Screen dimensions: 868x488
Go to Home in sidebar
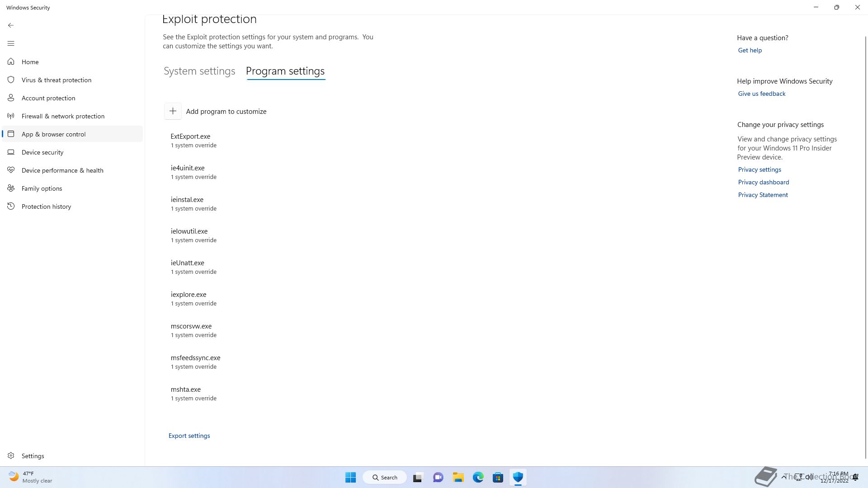point(72,61)
